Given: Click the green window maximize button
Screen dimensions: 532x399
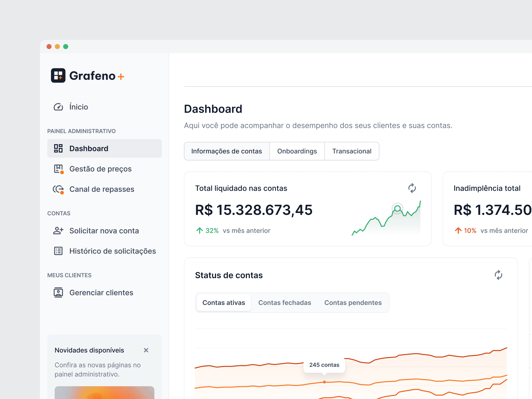Looking at the screenshot, I should pos(66,46).
